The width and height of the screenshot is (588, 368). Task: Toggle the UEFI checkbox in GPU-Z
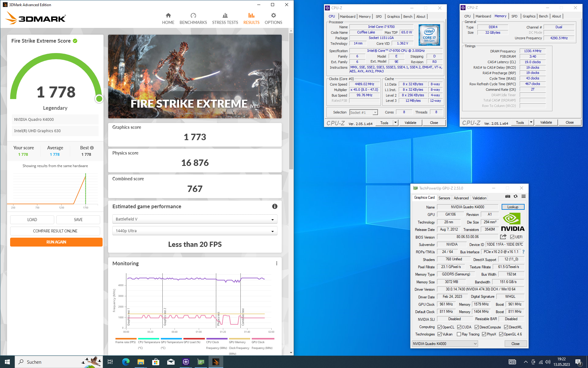click(x=512, y=237)
